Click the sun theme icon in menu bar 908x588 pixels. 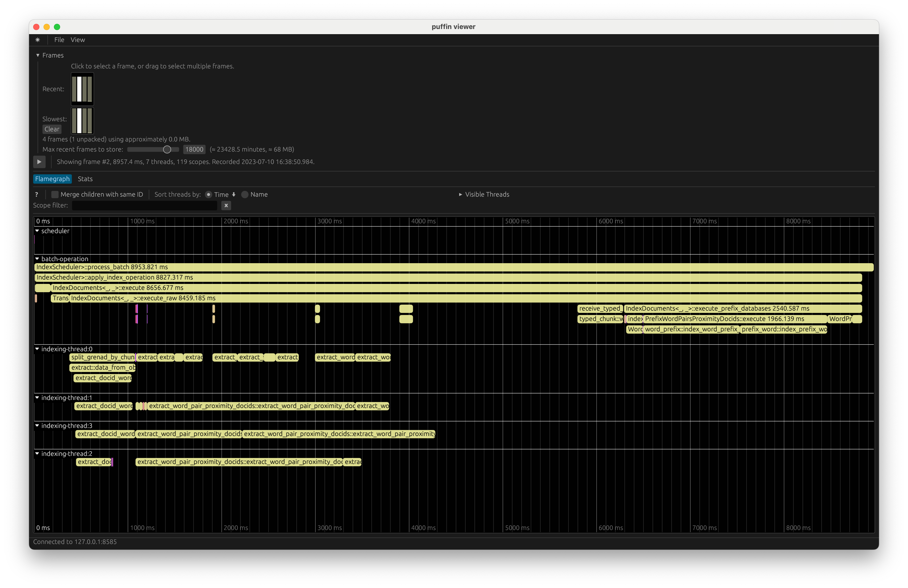(x=37, y=40)
